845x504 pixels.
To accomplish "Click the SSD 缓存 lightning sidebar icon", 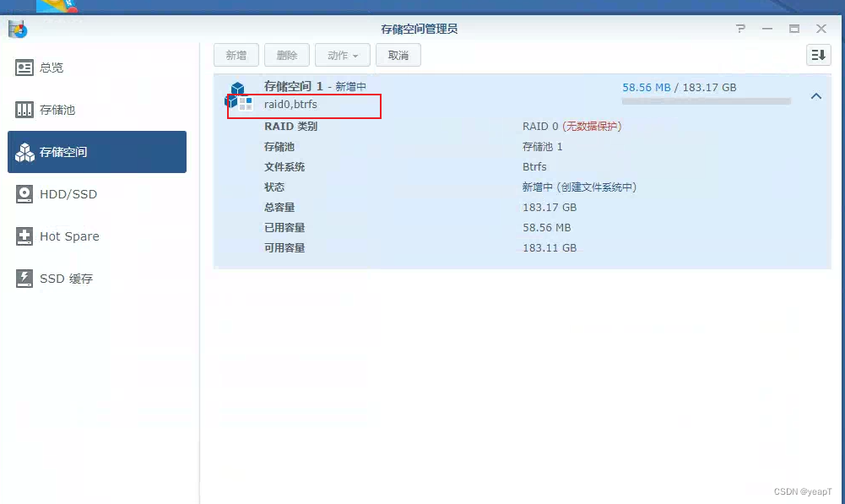I will (x=24, y=278).
